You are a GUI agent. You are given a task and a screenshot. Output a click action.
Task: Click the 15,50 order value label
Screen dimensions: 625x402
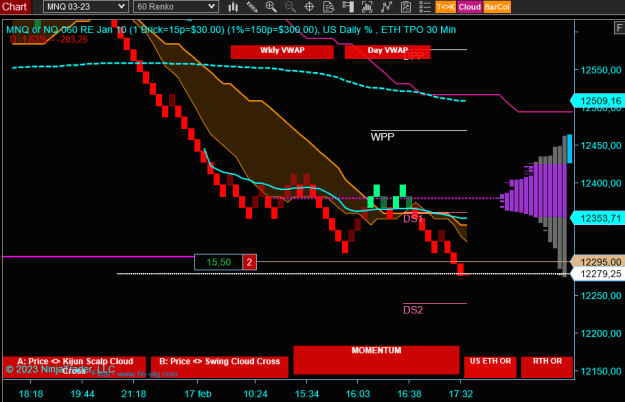218,262
